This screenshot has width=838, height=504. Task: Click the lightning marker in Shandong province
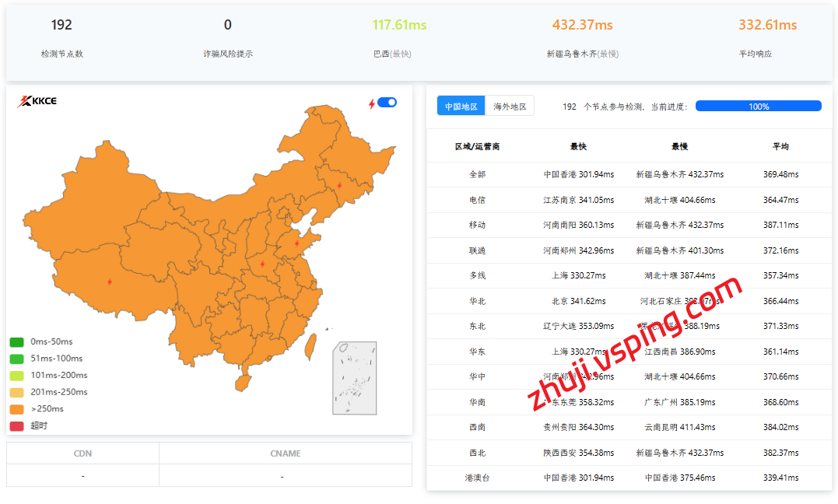(x=296, y=243)
